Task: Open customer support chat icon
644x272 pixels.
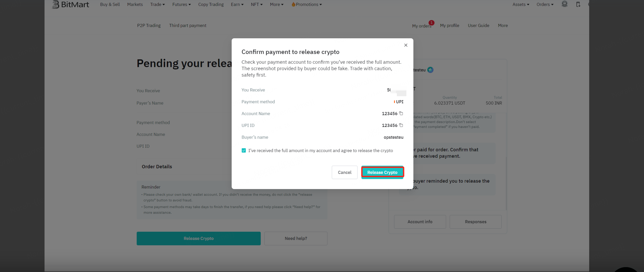Action: [564, 4]
